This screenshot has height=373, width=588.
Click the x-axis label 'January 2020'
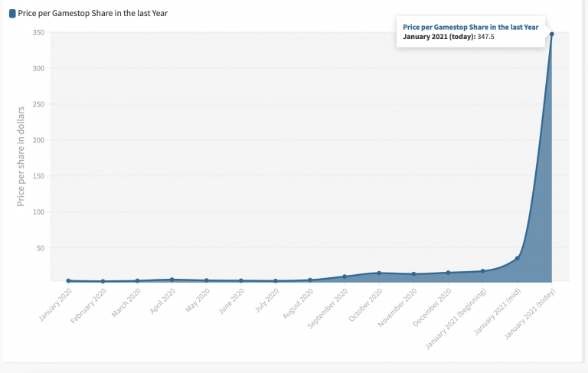point(55,305)
